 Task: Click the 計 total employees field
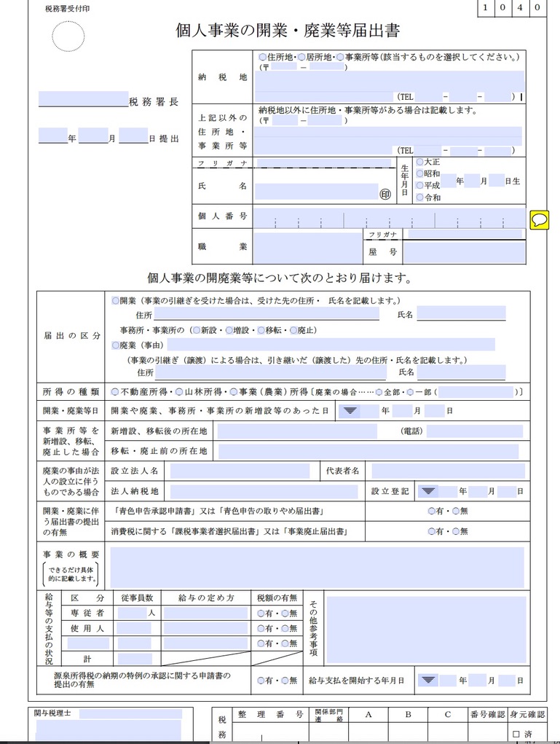(135, 659)
